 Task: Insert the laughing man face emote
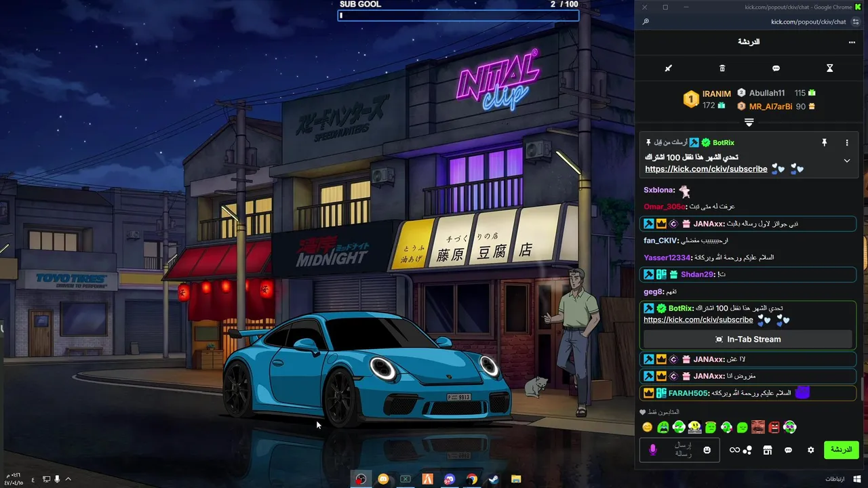coord(758,427)
